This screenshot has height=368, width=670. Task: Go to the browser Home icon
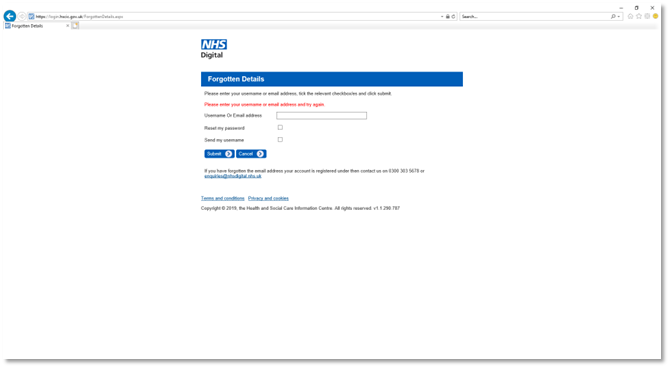click(630, 16)
